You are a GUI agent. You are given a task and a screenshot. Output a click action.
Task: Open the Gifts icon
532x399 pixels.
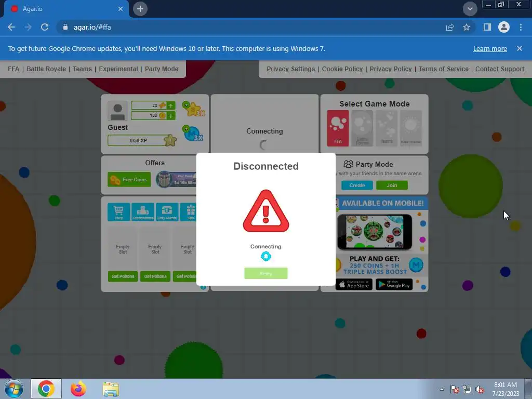(189, 212)
